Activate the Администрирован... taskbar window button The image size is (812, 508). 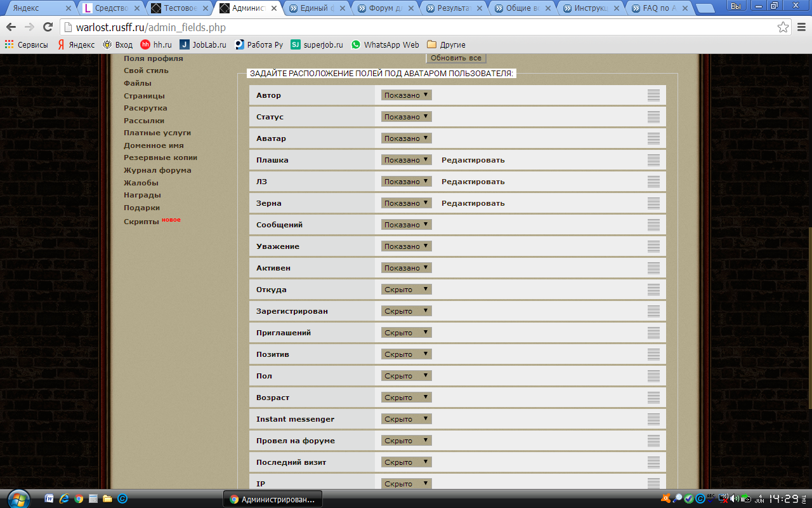[273, 499]
